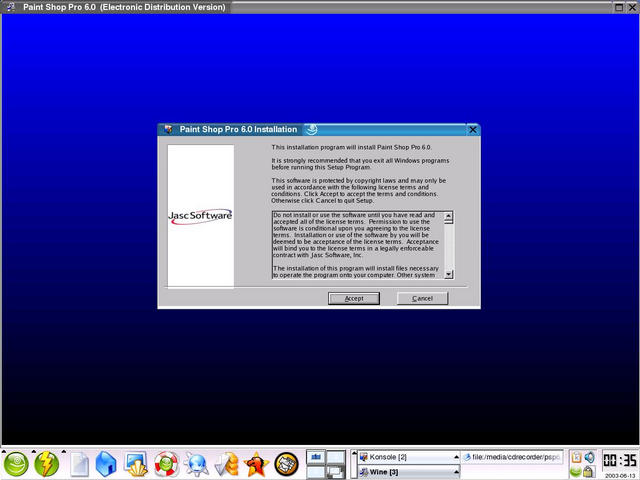Click the Cancel button
Screen dimensions: 640x480
click(422, 298)
